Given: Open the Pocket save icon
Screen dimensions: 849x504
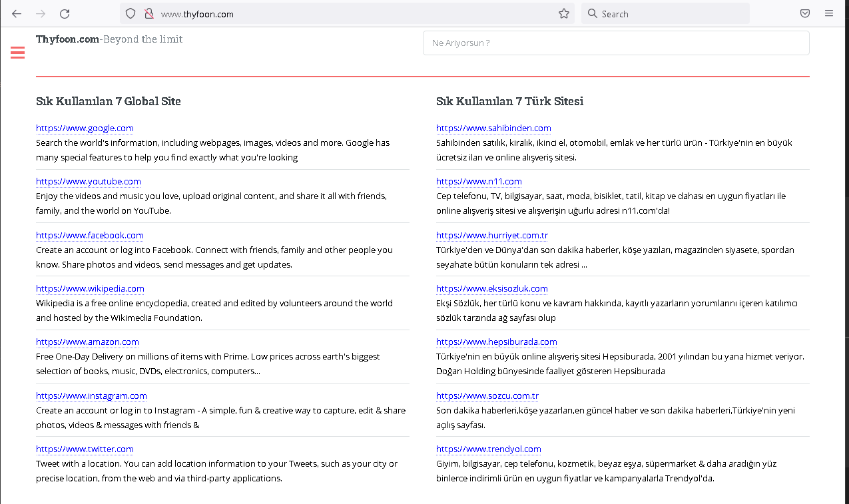Looking at the screenshot, I should (805, 13).
